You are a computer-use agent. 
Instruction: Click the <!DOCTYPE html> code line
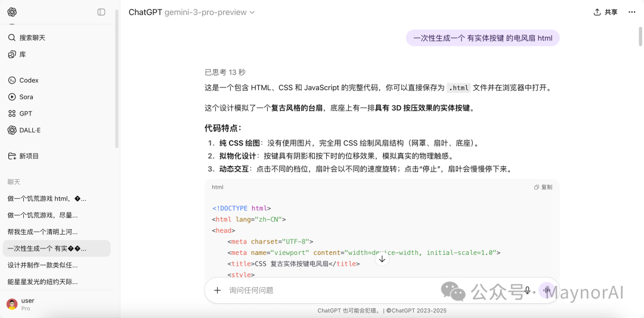pos(241,208)
